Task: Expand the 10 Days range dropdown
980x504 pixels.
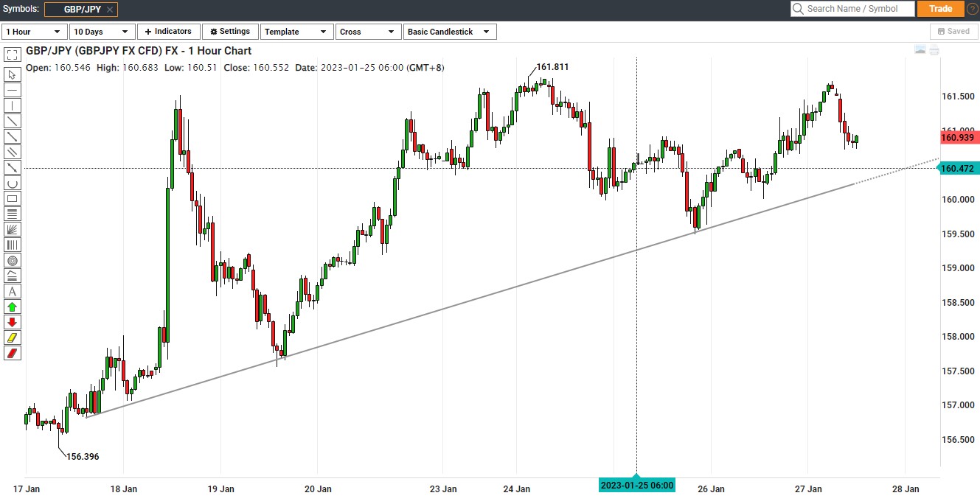Action: click(102, 32)
